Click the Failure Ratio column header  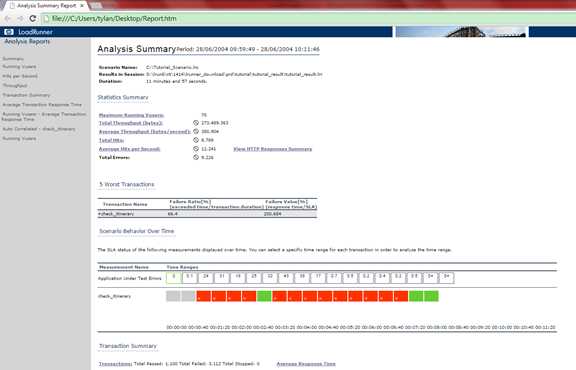point(216,204)
